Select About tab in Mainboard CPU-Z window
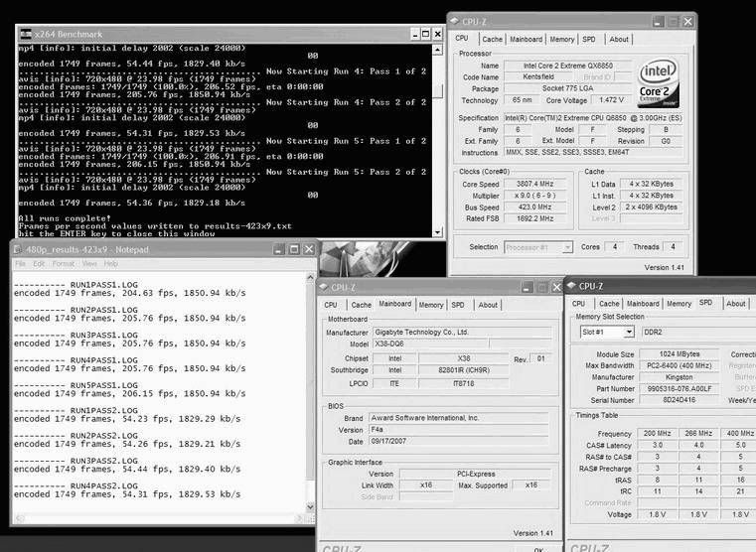 tap(488, 305)
